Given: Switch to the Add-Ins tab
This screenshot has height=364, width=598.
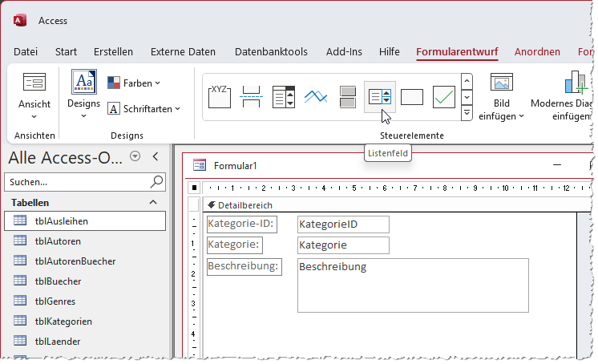Looking at the screenshot, I should point(344,51).
